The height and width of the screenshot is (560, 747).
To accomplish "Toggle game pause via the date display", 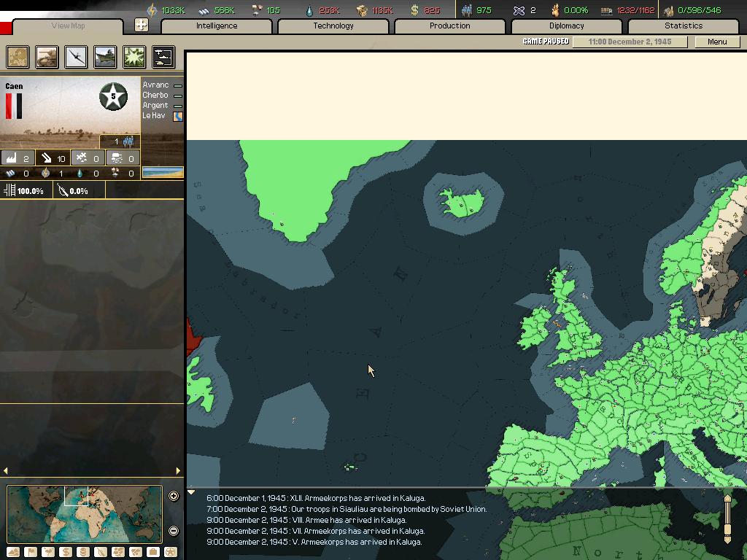I will (630, 42).
